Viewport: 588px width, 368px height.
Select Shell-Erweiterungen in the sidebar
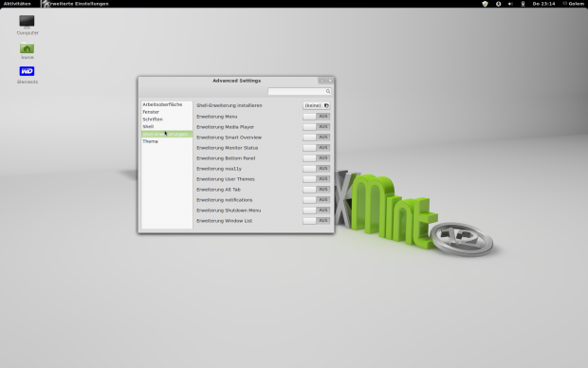click(x=167, y=134)
